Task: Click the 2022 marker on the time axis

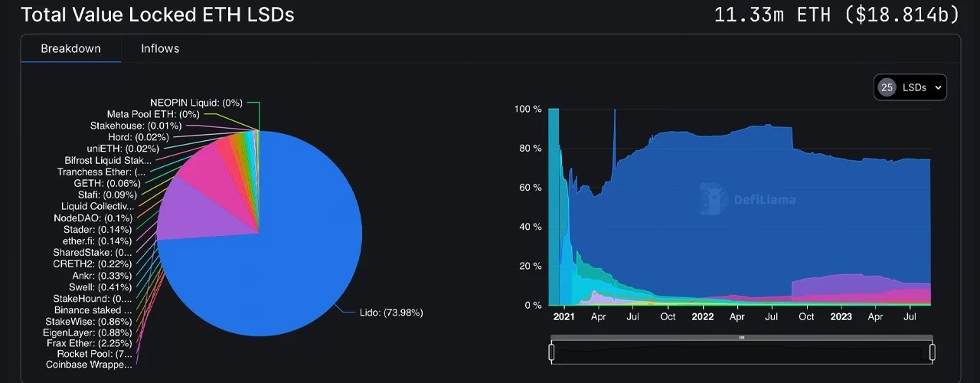Action: (x=702, y=316)
